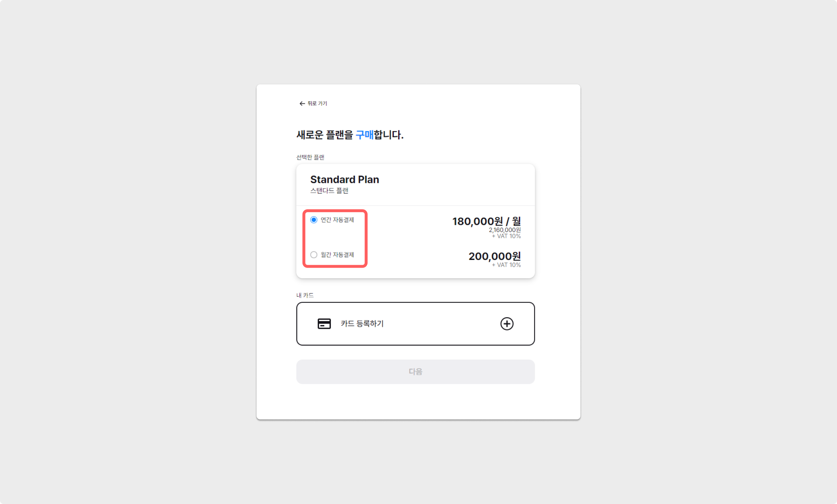
Task: Click the Standard Plan title
Action: 345,180
